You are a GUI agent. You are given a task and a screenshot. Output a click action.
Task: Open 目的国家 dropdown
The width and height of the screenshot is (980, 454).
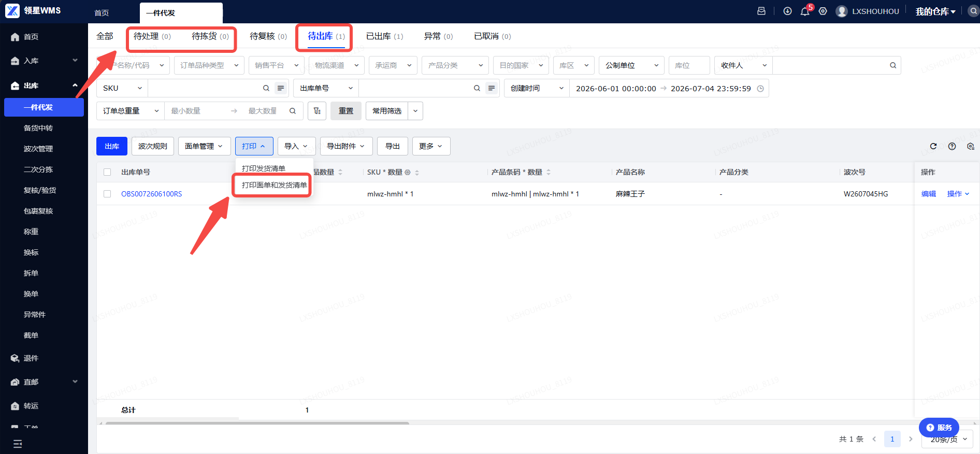[x=521, y=65]
